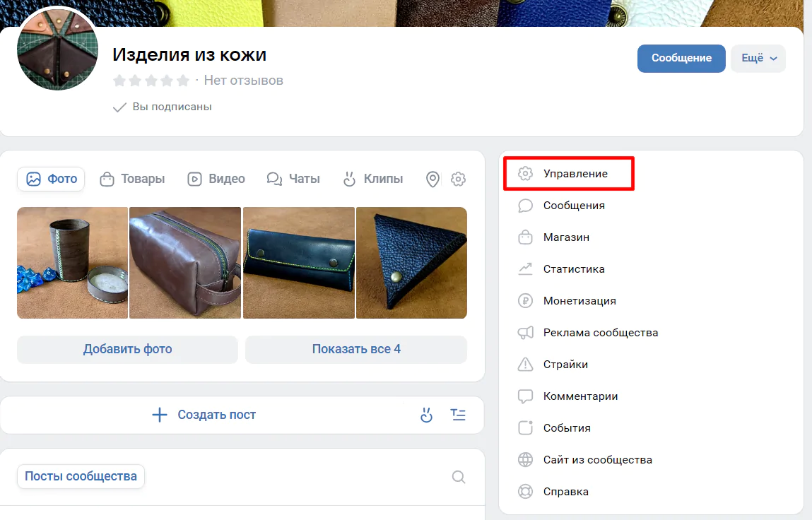
Task: Click Показать все 4 button
Action: 356,349
